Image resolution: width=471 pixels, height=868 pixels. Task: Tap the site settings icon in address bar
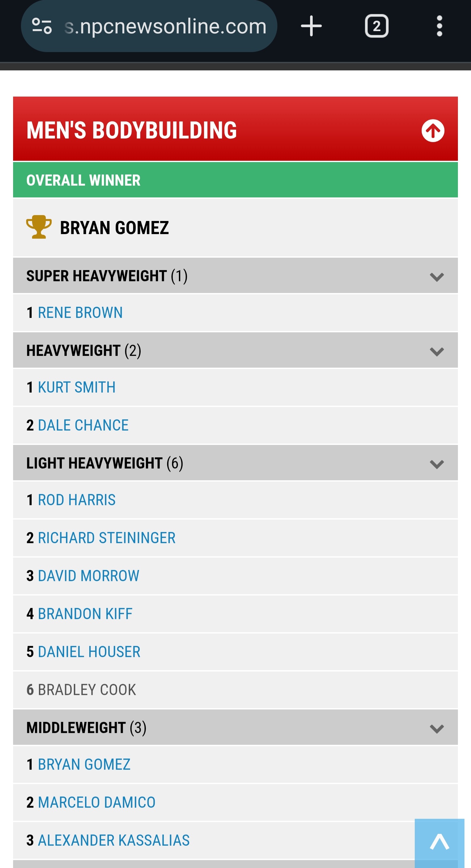coord(42,26)
